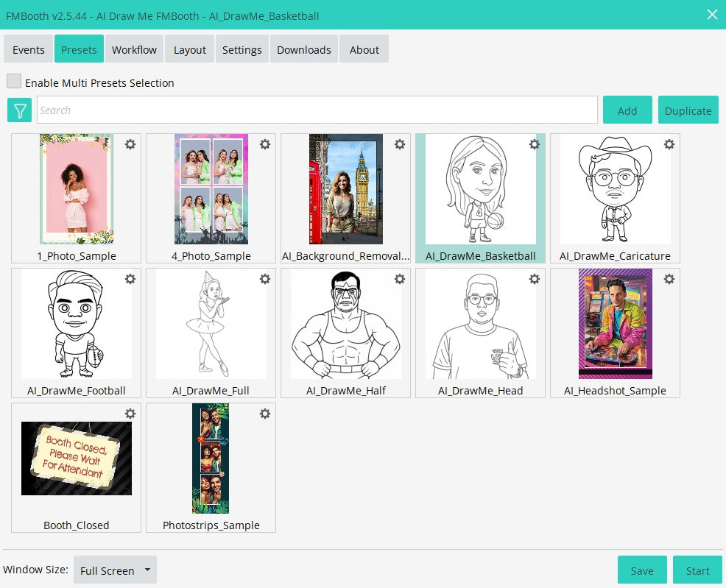Click the "AI_DrawMe_Half" label

(346, 391)
